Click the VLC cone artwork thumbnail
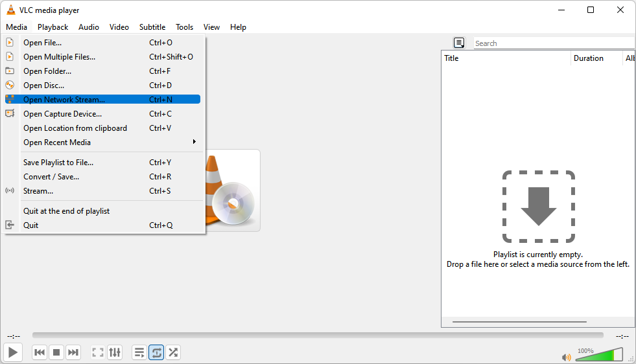The width and height of the screenshot is (636, 364). tap(233, 190)
